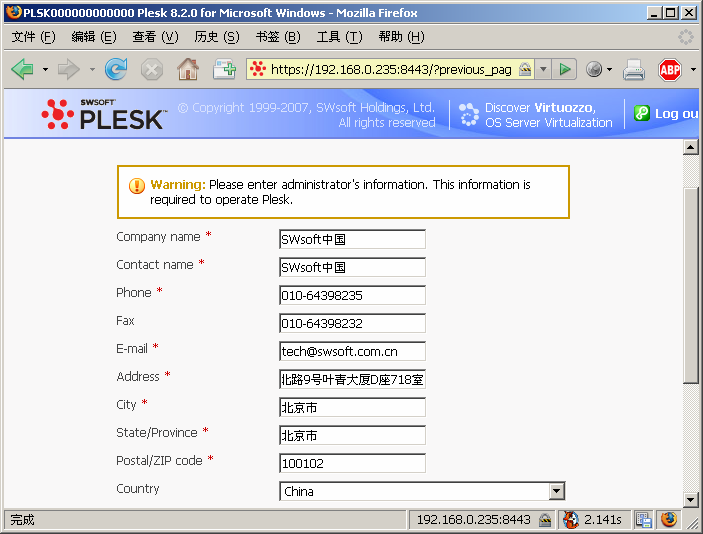Click the page scrollbar up arrow
Viewport: 703px width, 534px height.
[690, 147]
